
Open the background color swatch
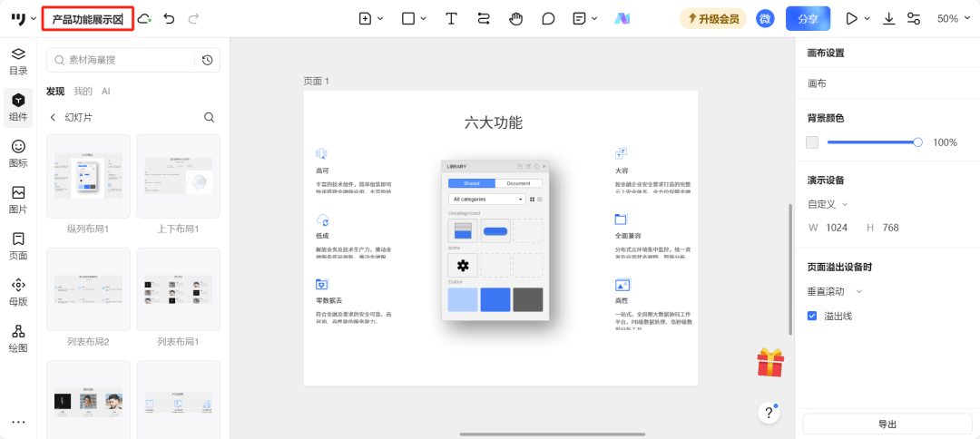(x=812, y=142)
